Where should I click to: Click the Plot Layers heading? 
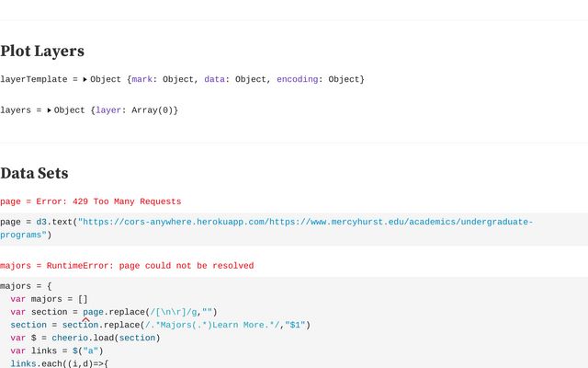[x=42, y=52]
